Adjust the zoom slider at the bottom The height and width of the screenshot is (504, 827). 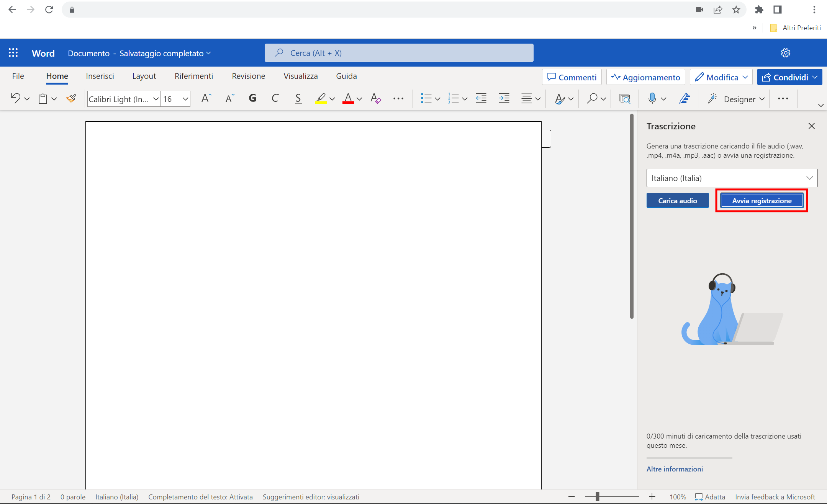(598, 496)
